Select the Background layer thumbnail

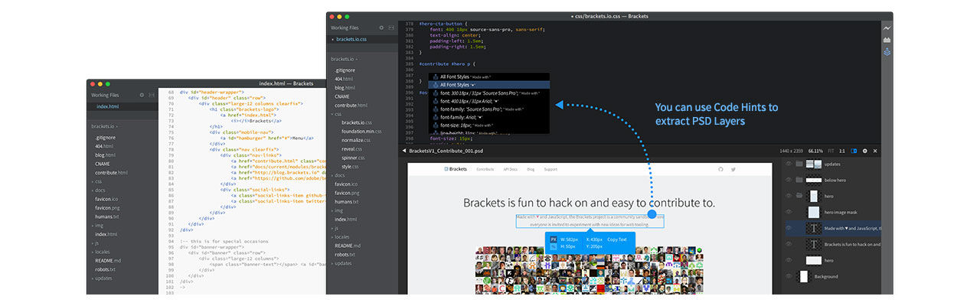(x=805, y=276)
